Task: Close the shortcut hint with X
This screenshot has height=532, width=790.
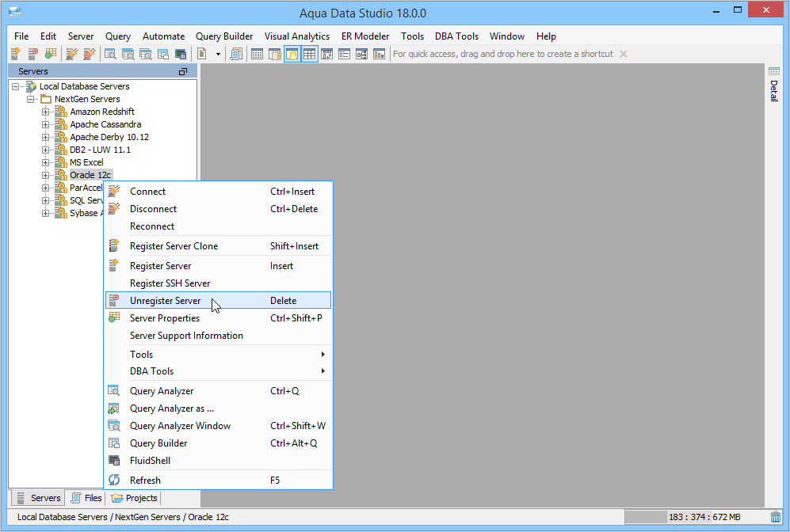Action: [624, 54]
